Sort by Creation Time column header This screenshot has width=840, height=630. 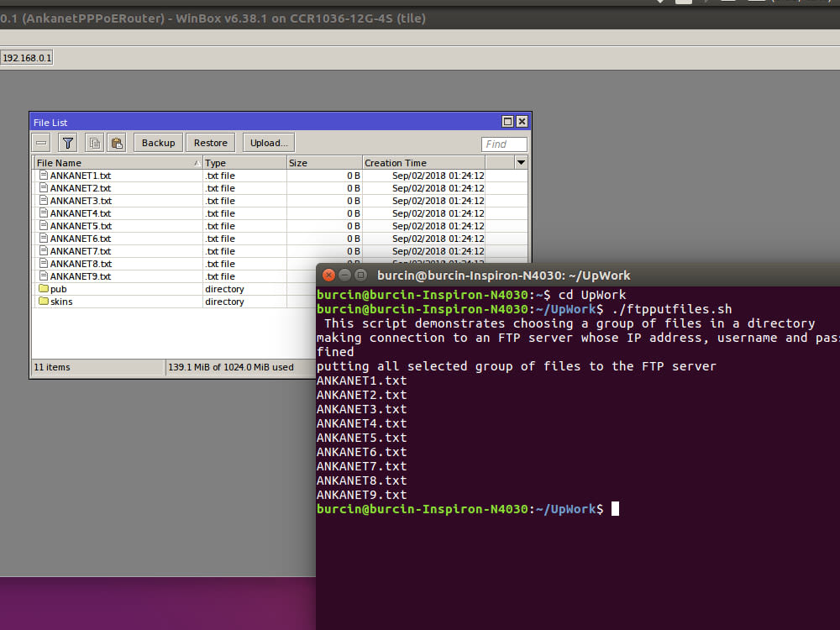pyautogui.click(x=423, y=163)
